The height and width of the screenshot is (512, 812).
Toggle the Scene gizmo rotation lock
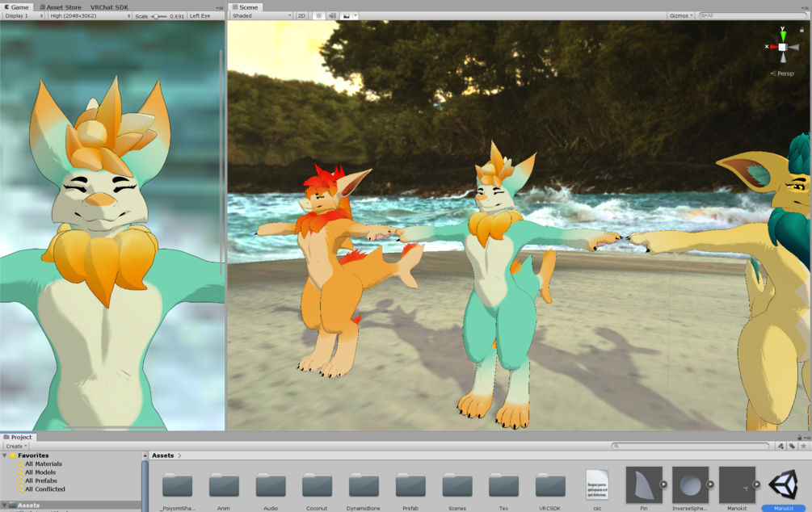click(801, 30)
